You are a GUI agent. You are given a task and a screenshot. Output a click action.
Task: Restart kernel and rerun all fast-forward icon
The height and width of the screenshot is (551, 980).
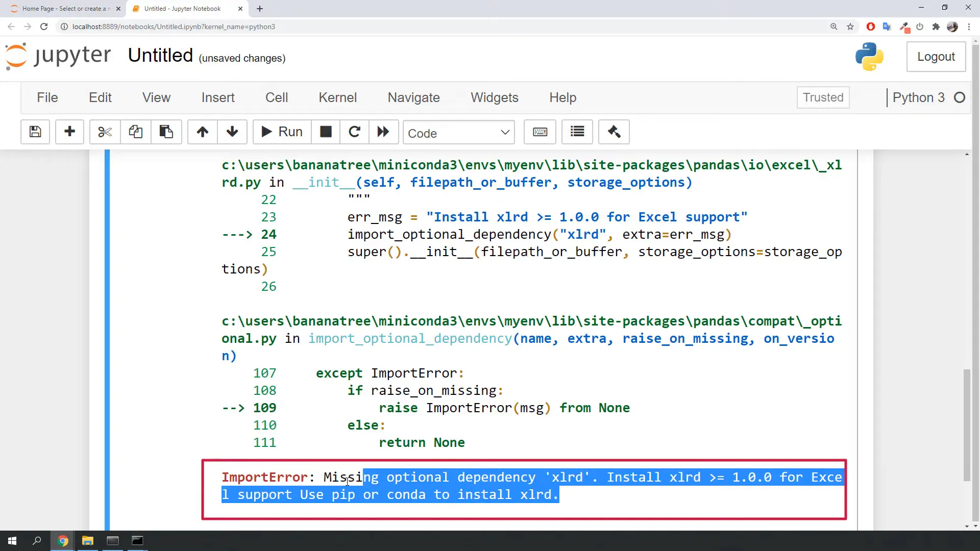pos(383,132)
